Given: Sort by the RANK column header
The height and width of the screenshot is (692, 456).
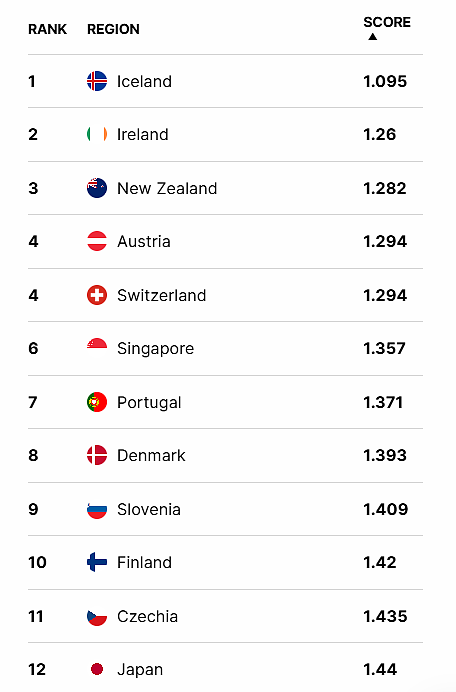Looking at the screenshot, I should 47,29.
